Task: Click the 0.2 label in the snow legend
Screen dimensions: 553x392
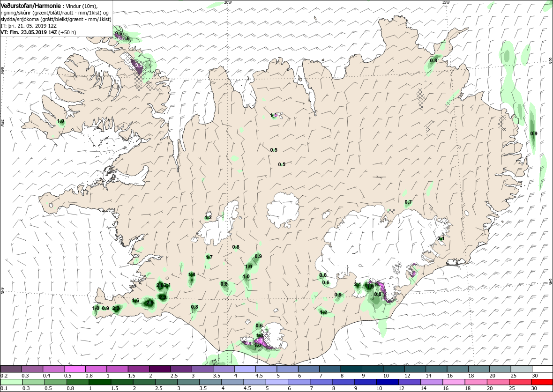Action: [4, 376]
